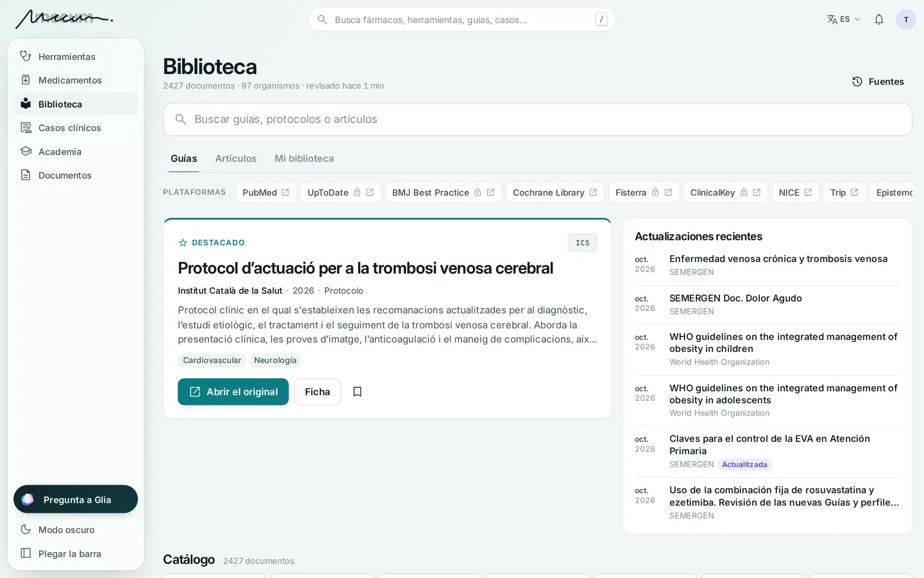
Task: Open Trip platform link
Action: coord(844,192)
